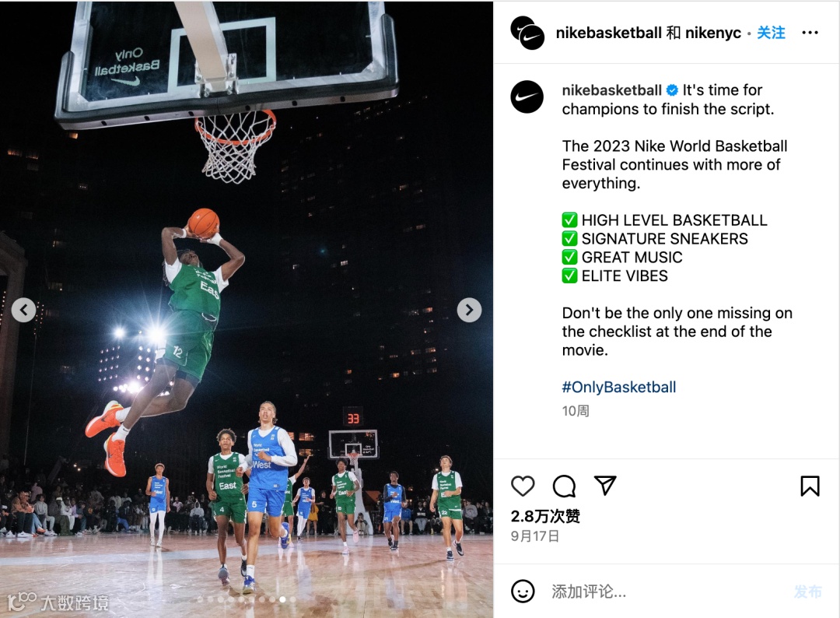The height and width of the screenshot is (618, 840).
Task: Open the #OnlyBasketball hashtag
Action: click(x=619, y=387)
